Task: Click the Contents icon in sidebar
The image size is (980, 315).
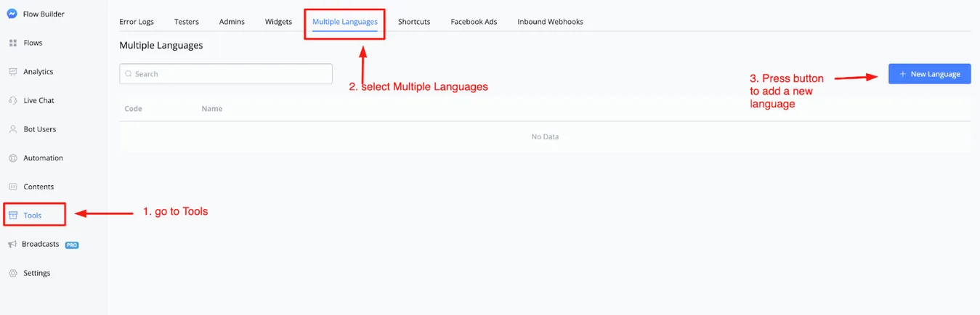Action: pos(12,187)
